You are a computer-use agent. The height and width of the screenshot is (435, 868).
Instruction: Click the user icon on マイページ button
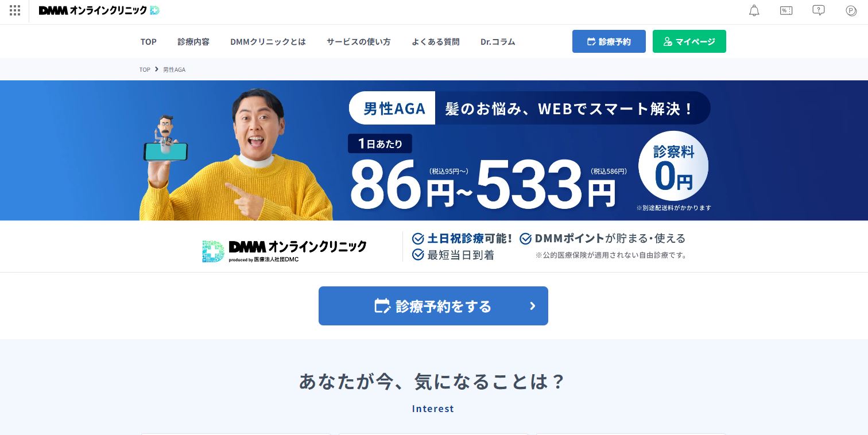tap(668, 41)
